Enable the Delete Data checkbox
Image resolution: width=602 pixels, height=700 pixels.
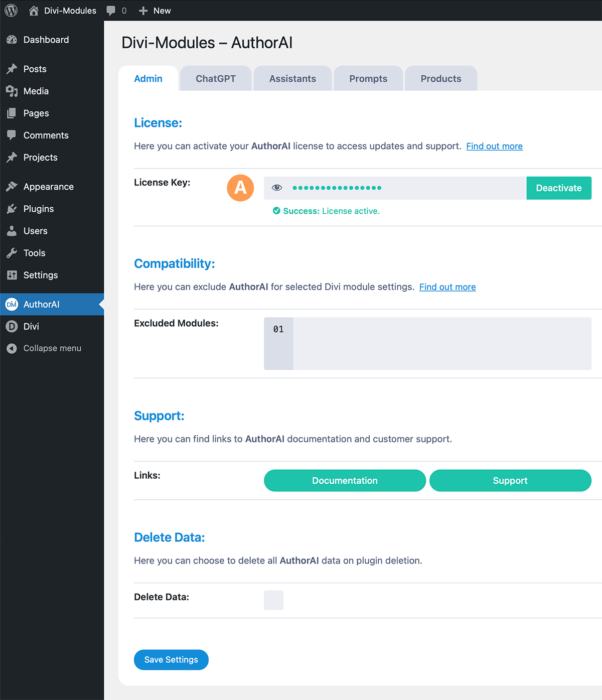273,600
